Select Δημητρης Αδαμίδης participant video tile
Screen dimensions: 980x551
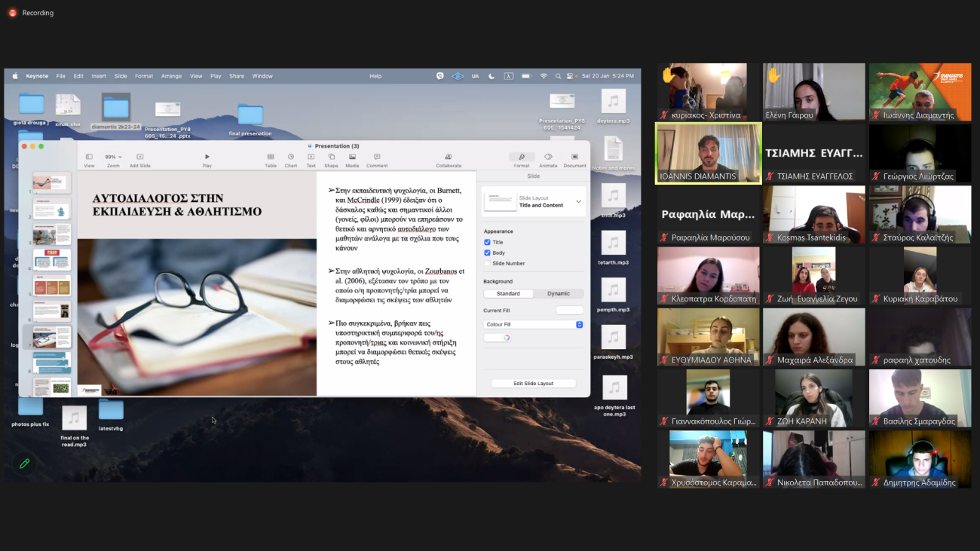[x=920, y=460]
